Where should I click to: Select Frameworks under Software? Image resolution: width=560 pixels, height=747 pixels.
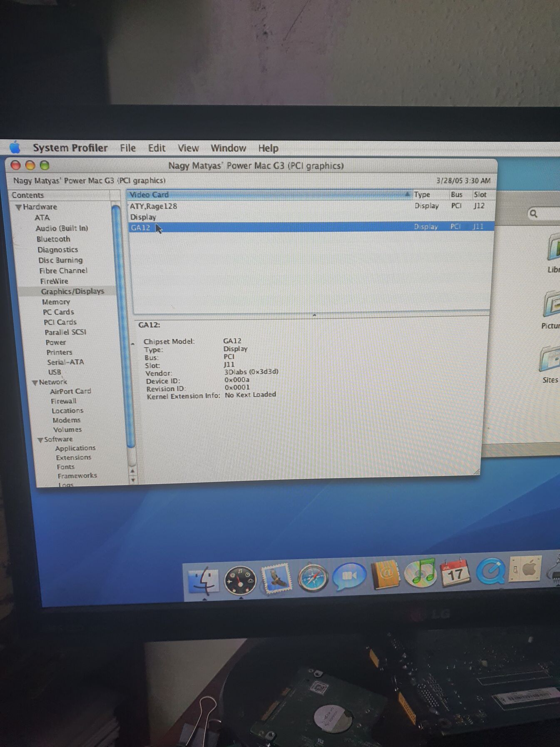(77, 476)
